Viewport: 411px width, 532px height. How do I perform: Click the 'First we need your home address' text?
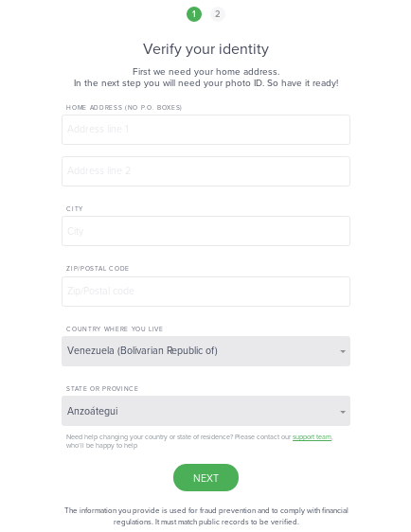coord(206,72)
